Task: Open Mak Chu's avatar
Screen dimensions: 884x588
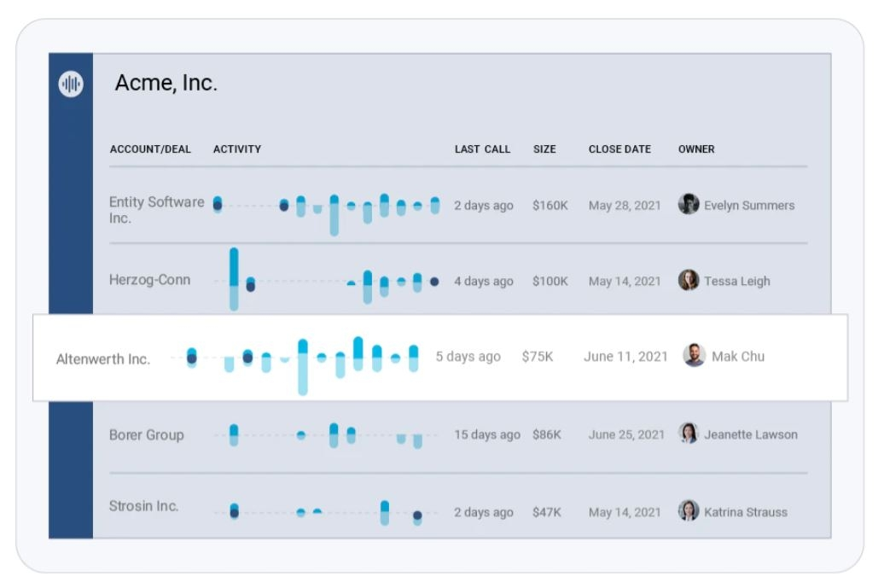Action: click(x=694, y=355)
